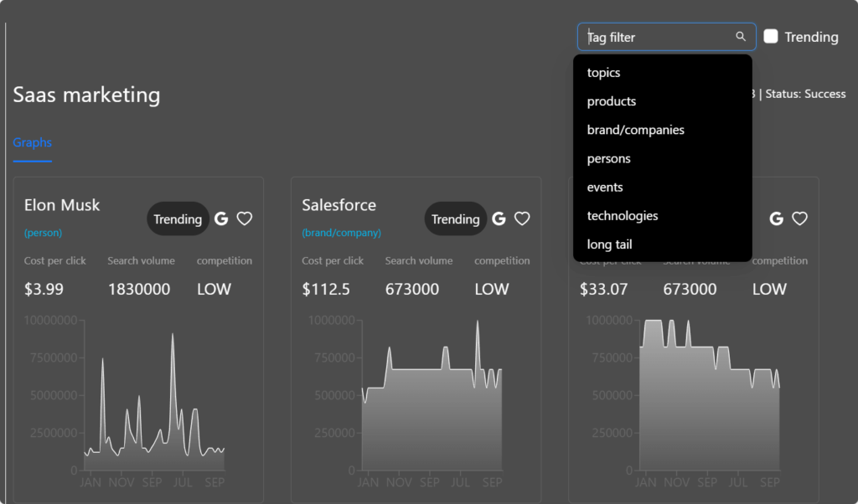Click the heart icon on the rightmost card

tap(800, 219)
